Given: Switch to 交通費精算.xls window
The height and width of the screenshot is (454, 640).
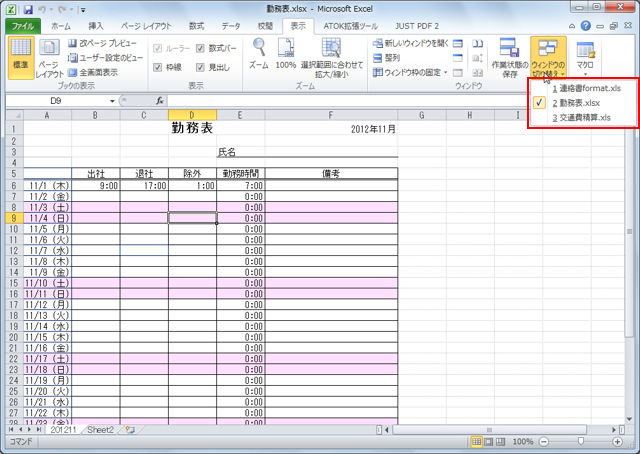Looking at the screenshot, I should [x=583, y=118].
